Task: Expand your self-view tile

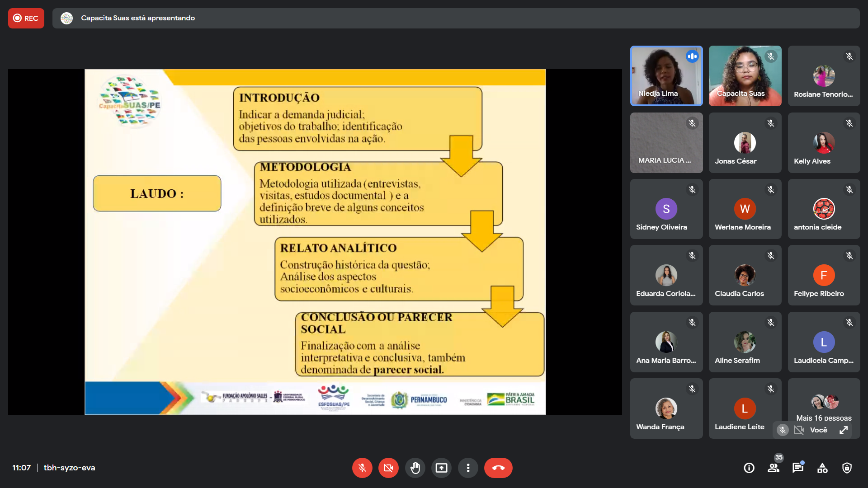Action: (844, 430)
